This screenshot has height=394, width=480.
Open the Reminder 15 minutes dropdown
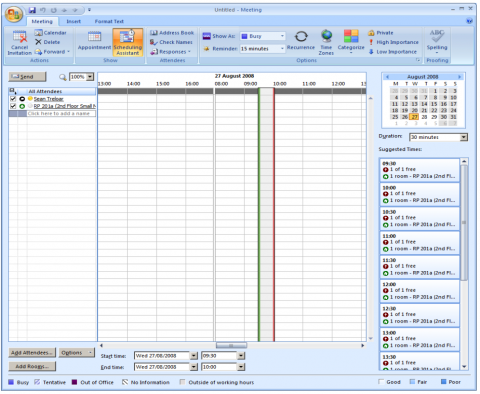point(282,49)
